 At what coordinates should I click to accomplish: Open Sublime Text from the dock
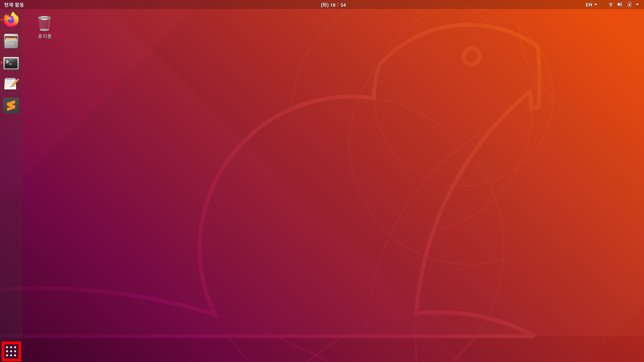(11, 106)
